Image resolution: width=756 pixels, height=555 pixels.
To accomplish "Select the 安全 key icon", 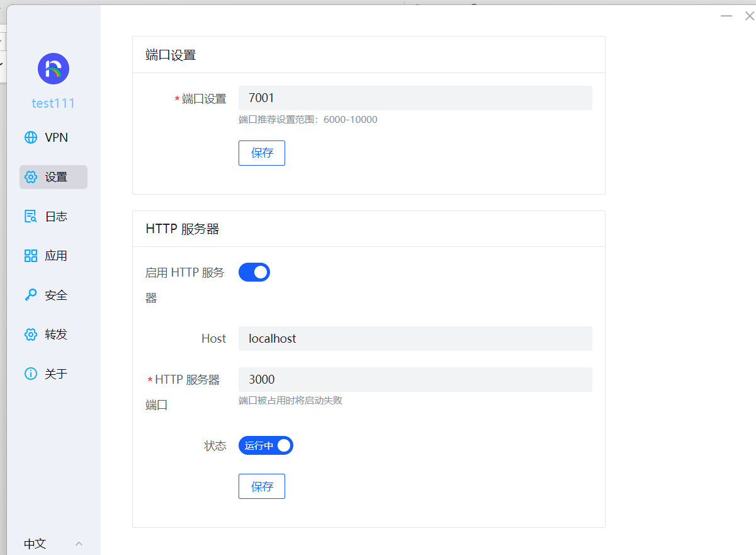I will click(30, 294).
